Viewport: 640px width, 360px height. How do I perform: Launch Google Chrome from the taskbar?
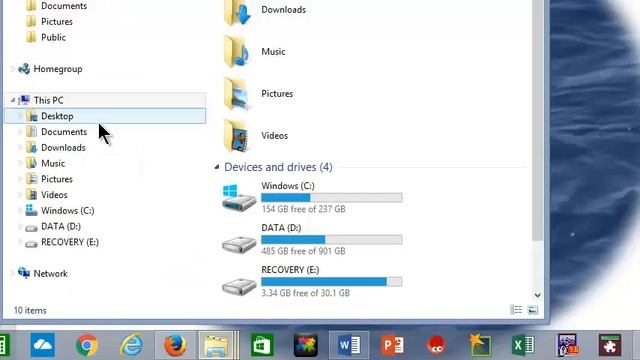87,345
